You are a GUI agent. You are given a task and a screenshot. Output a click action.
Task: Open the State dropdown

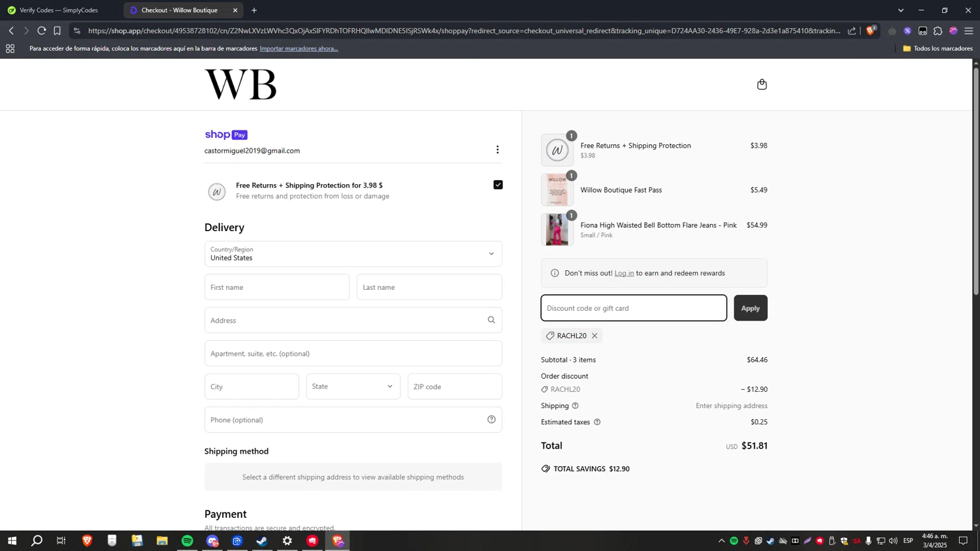[x=353, y=386]
